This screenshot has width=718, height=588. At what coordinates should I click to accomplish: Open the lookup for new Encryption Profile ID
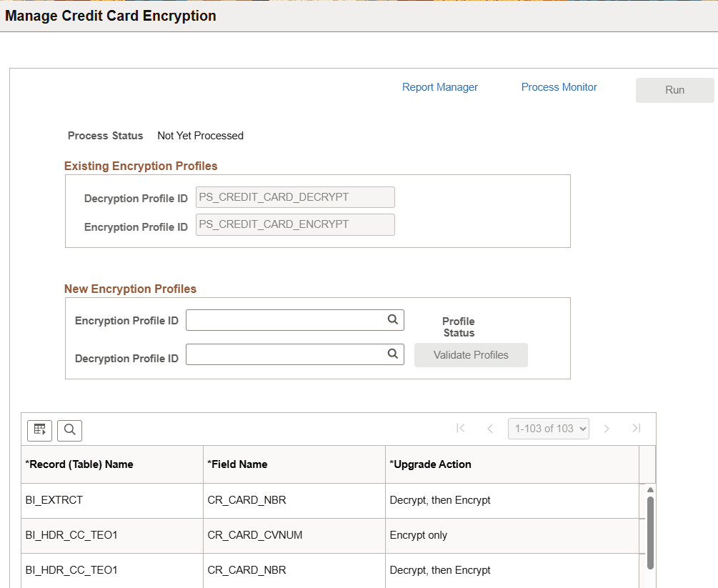point(392,319)
